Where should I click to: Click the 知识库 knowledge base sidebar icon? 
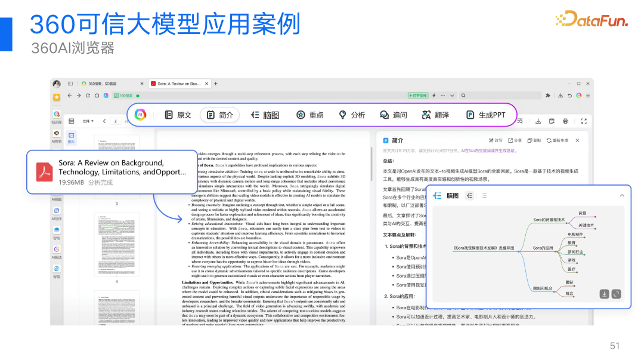click(x=56, y=113)
